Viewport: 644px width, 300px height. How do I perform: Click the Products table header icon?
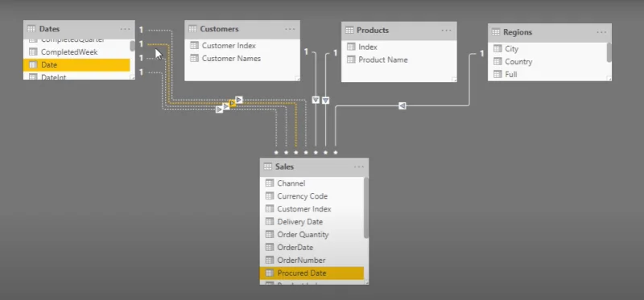point(349,31)
